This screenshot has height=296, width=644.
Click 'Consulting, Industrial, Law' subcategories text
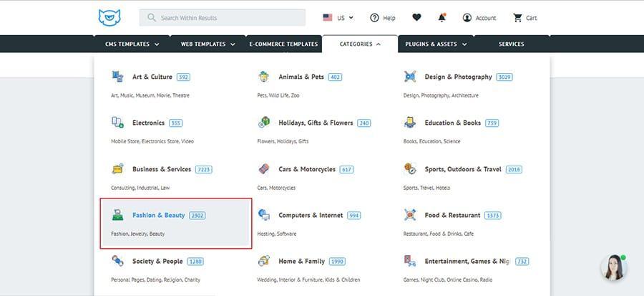tap(140, 188)
